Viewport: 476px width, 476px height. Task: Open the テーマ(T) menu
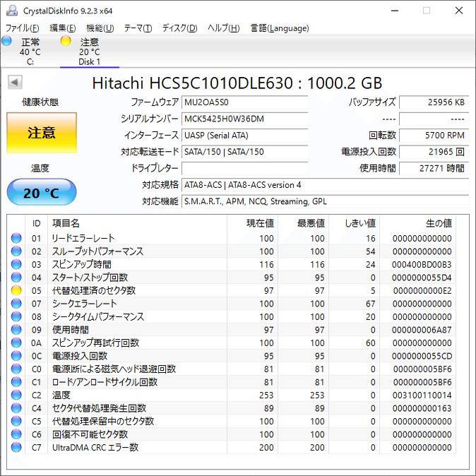click(138, 28)
